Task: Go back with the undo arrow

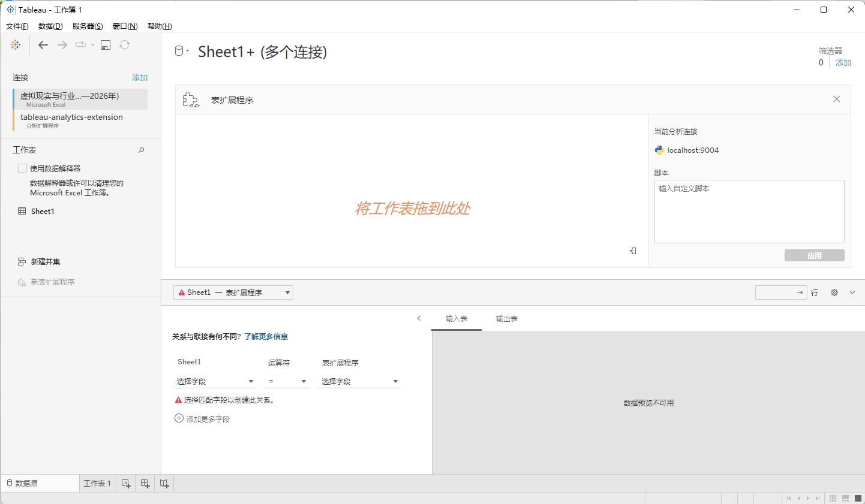Action: (43, 45)
